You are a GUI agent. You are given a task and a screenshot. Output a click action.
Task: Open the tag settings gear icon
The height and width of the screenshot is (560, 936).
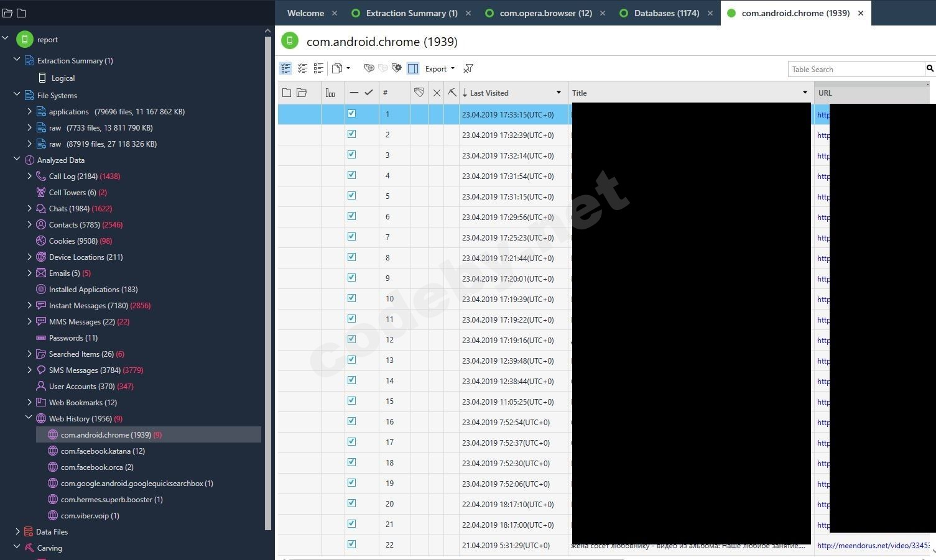(397, 68)
